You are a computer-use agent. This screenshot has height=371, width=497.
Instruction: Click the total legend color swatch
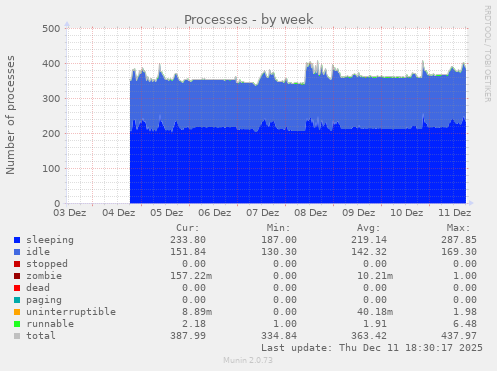(17, 336)
